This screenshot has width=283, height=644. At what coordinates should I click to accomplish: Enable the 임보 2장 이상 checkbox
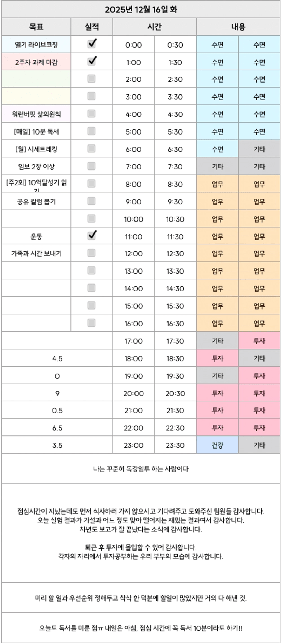coord(91,166)
